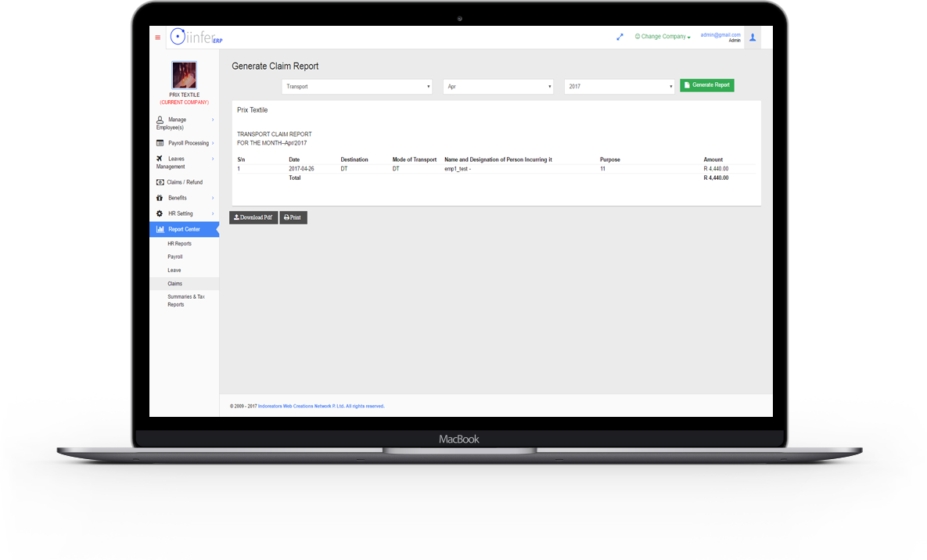Open Leave reports submenu item

click(x=174, y=271)
